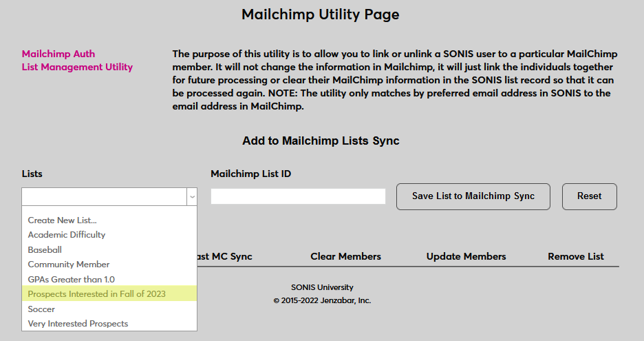Open the List Management Utility link

tap(77, 67)
